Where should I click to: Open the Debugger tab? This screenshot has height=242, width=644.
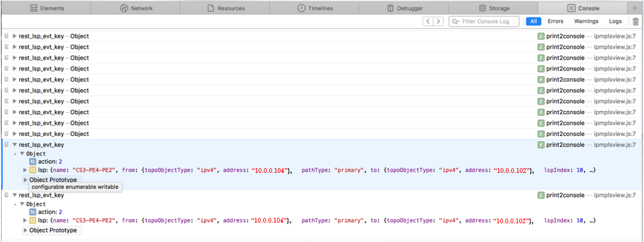(x=405, y=8)
